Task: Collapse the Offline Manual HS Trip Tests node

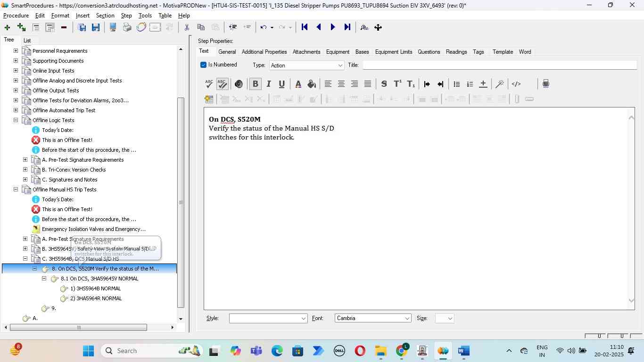Action: tap(16, 189)
